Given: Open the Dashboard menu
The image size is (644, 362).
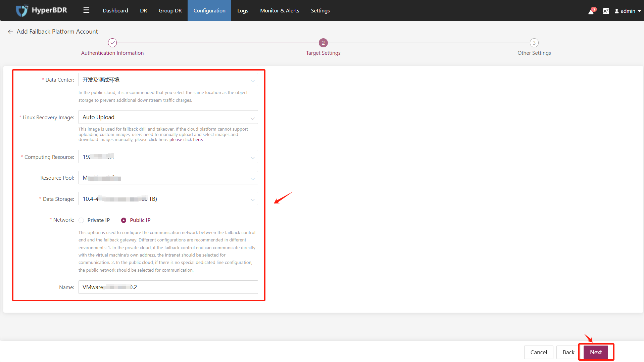Looking at the screenshot, I should click(x=115, y=10).
